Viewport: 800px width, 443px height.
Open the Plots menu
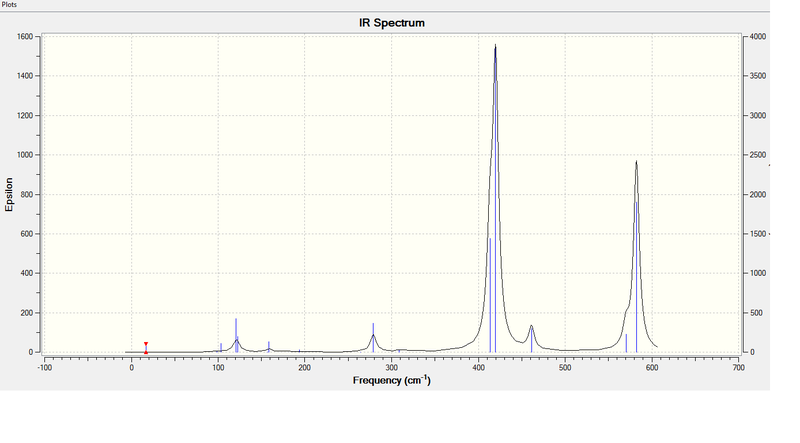pos(9,5)
